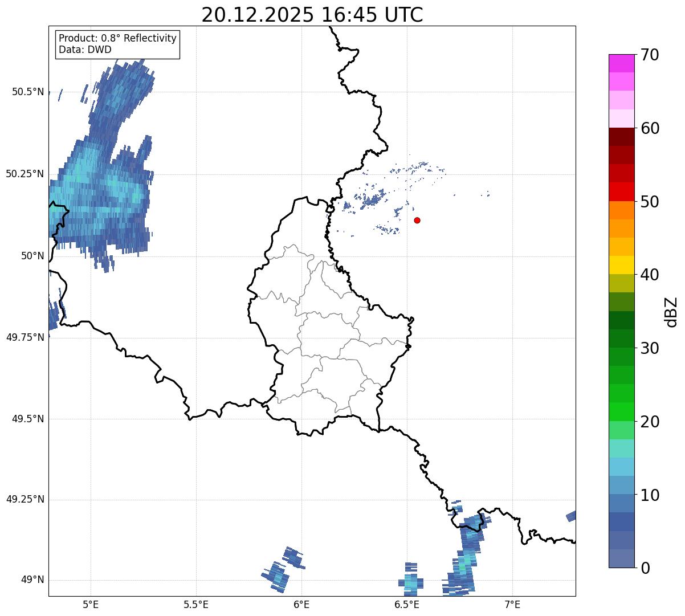Click the latitude label 50.5°N
Viewport: 685px width, 616px height.
(27, 92)
